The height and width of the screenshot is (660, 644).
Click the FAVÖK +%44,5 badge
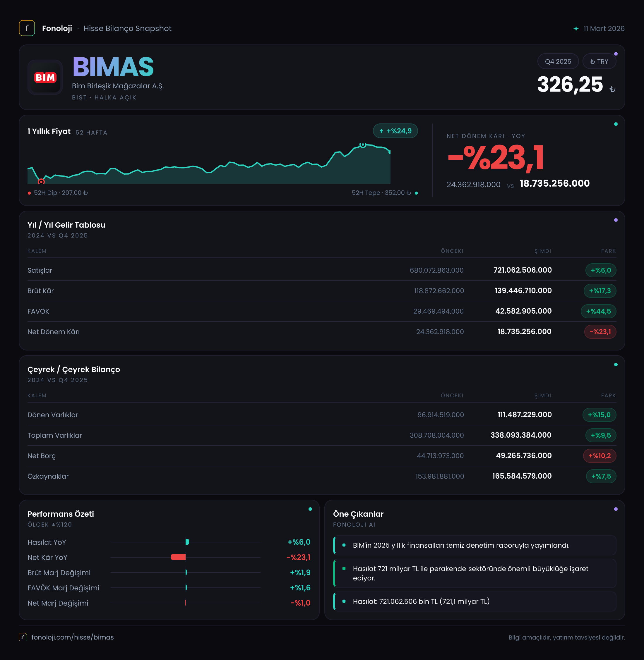pyautogui.click(x=598, y=311)
